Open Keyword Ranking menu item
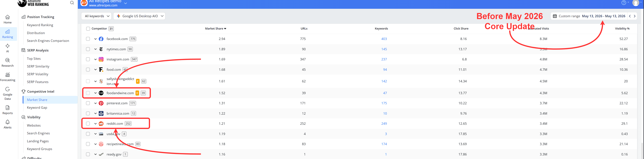The width and height of the screenshot is (644, 159). pos(40,25)
